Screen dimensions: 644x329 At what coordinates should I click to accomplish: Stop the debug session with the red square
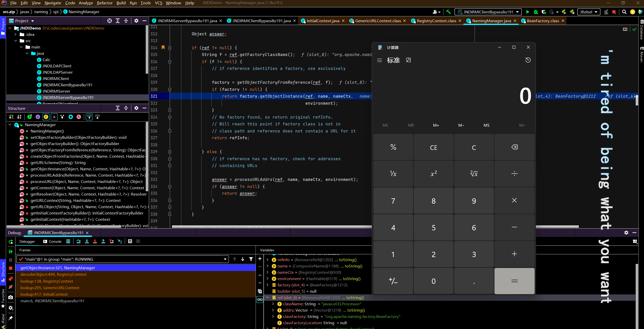(11, 268)
